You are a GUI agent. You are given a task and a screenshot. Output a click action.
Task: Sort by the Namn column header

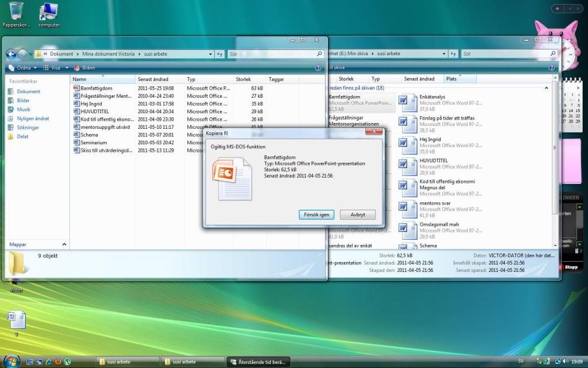pos(80,79)
